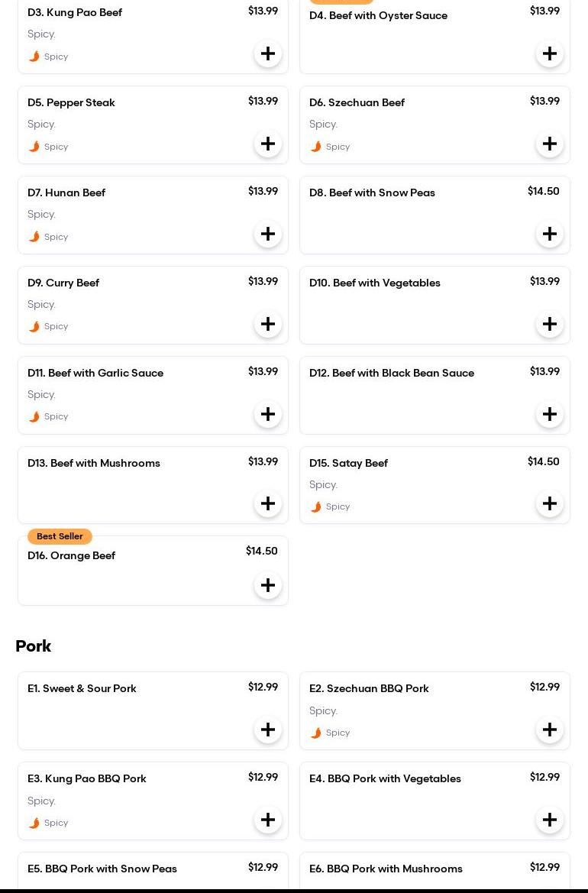The image size is (588, 893).
Task: Open D7. Hunan Beef item details
Action: (66, 193)
